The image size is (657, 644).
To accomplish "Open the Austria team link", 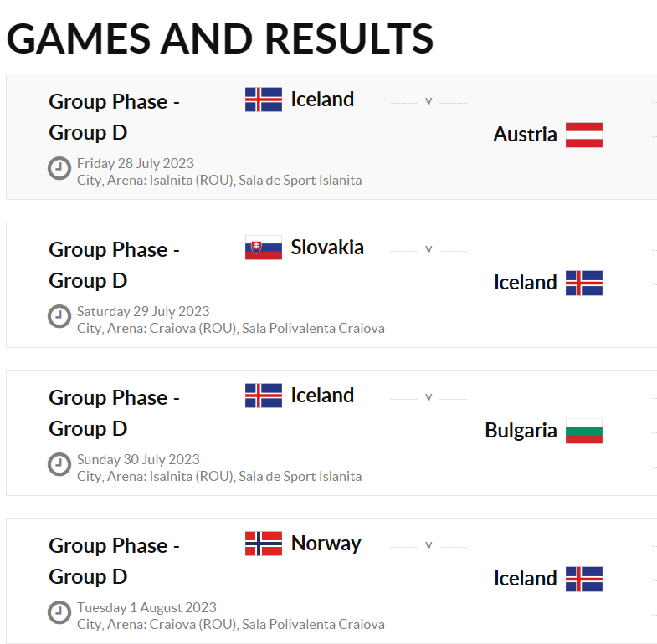I will tap(525, 135).
